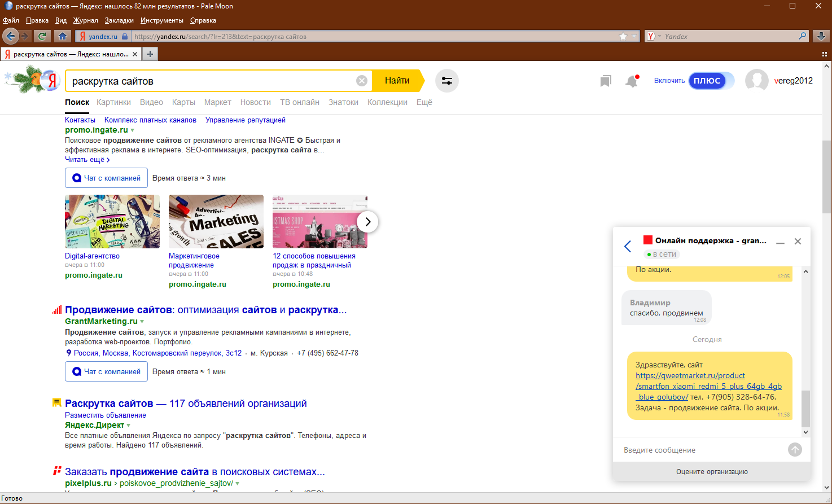Image resolution: width=832 pixels, height=504 pixels.
Task: Click the search magnifier in Yandex search box
Action: (803, 36)
